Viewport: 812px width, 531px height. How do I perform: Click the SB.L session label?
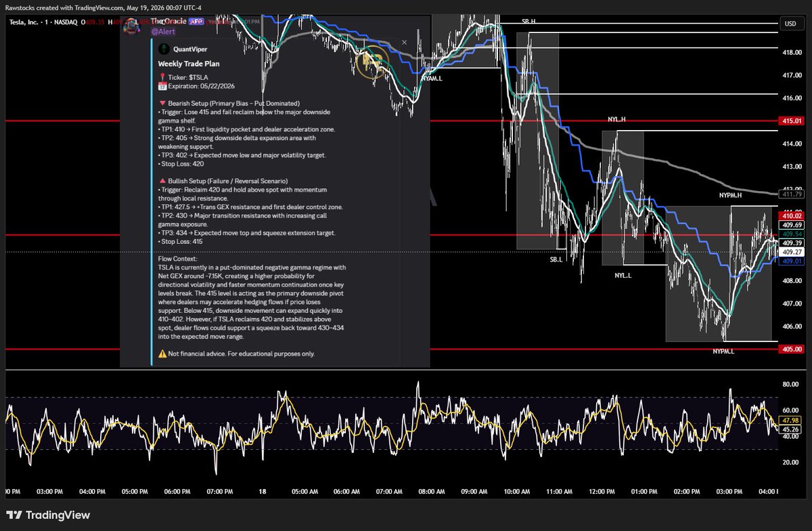[x=556, y=259]
